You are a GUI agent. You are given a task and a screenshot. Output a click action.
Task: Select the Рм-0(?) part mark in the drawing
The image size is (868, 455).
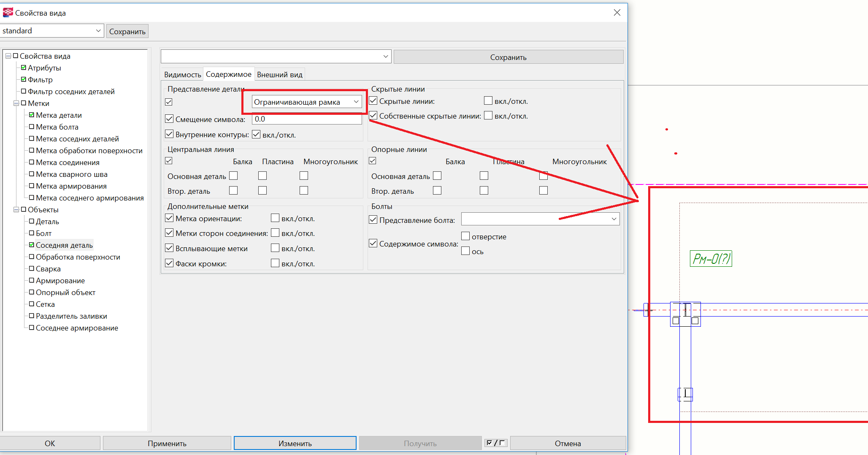click(711, 259)
